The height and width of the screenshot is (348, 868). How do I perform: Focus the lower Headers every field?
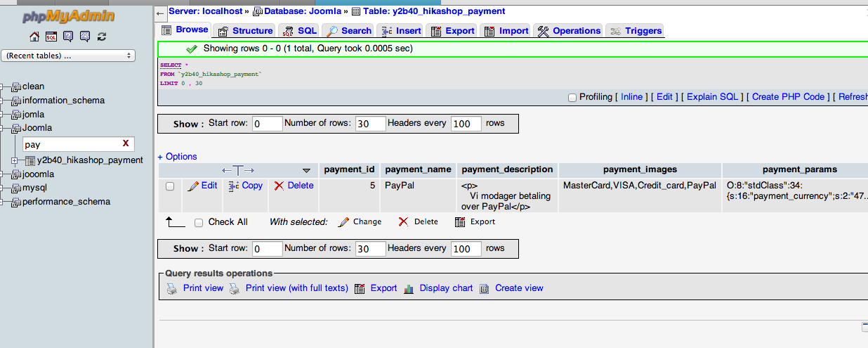point(466,249)
